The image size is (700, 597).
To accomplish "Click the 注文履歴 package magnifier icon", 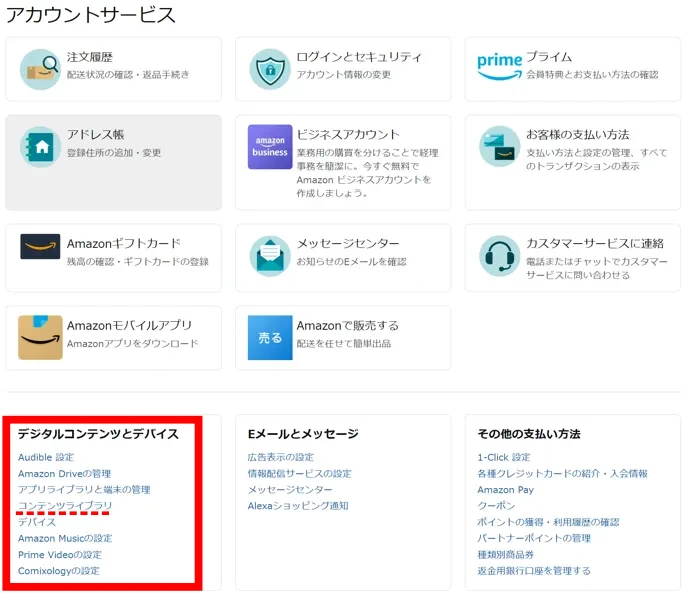I will (40, 69).
